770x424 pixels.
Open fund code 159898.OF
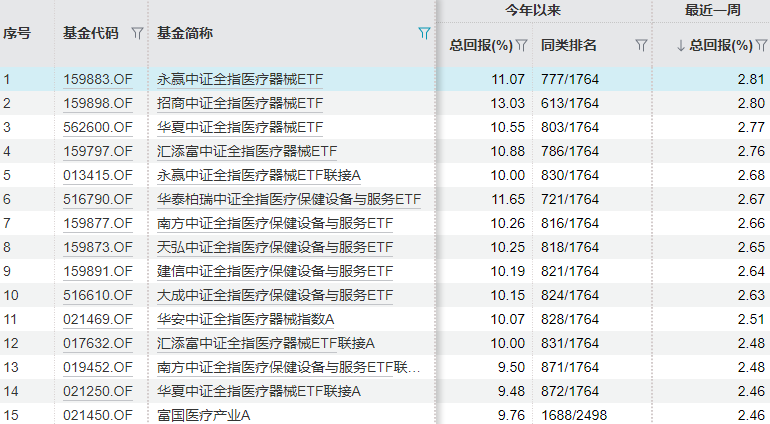click(98, 103)
